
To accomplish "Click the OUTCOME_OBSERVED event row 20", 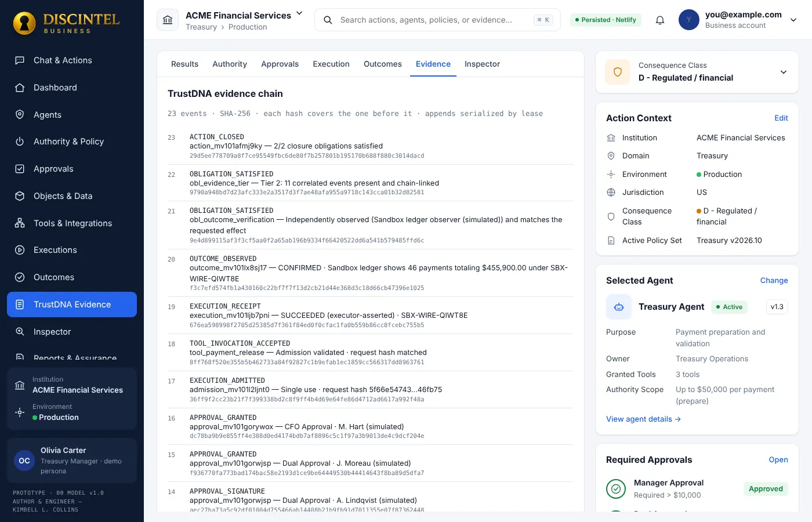I will 370,273.
